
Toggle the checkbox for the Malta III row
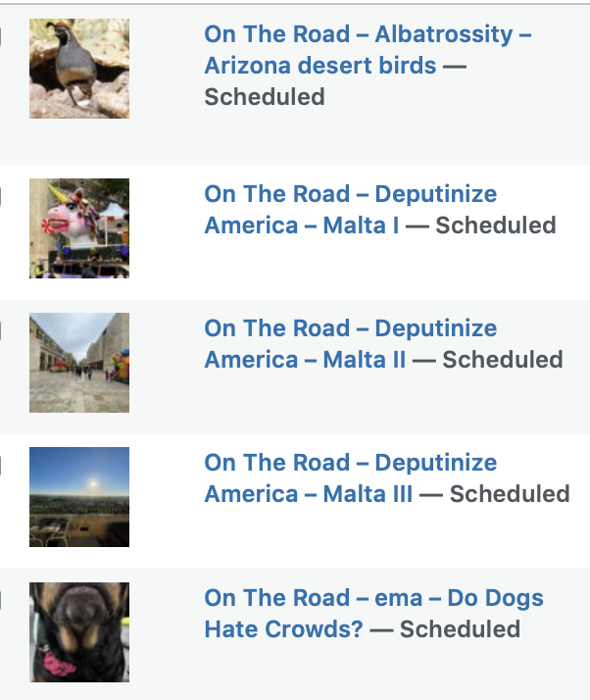click(x=0, y=465)
